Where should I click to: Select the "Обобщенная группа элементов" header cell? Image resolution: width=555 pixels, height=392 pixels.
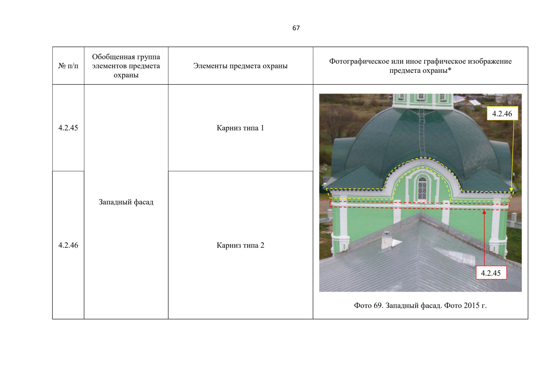click(x=126, y=66)
